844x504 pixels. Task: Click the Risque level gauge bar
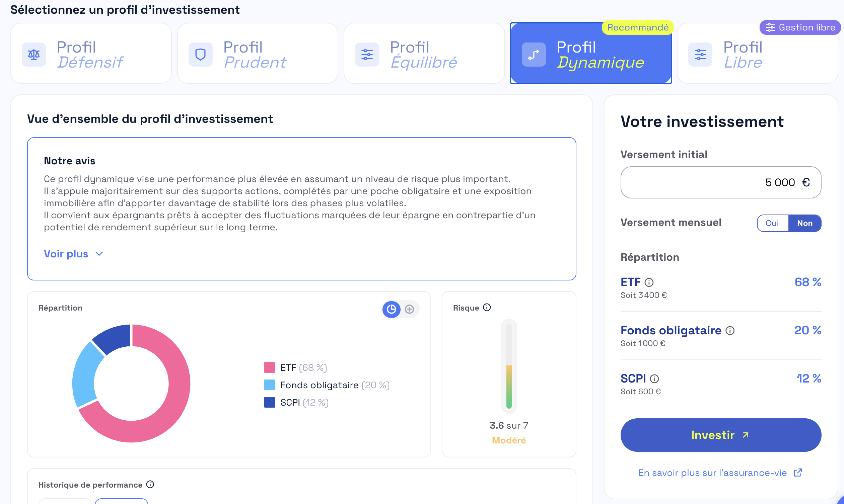click(x=509, y=366)
